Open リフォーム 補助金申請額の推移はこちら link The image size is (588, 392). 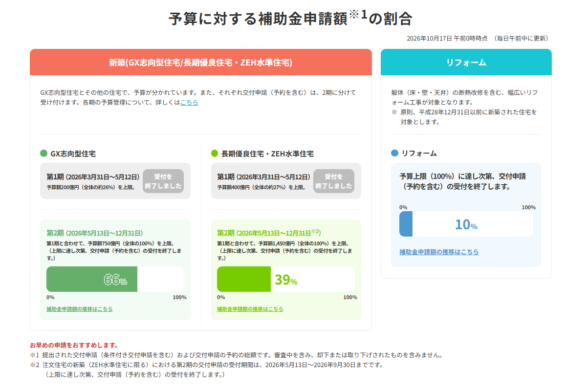(x=439, y=252)
